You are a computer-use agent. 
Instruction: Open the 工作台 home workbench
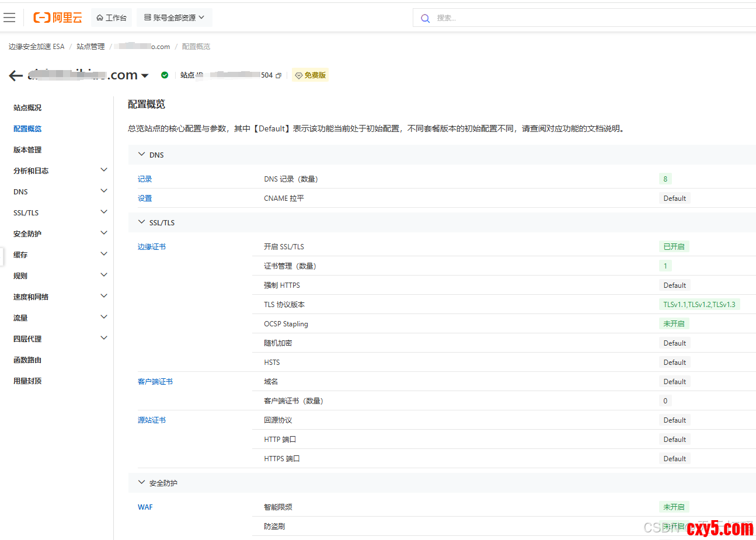(x=112, y=18)
